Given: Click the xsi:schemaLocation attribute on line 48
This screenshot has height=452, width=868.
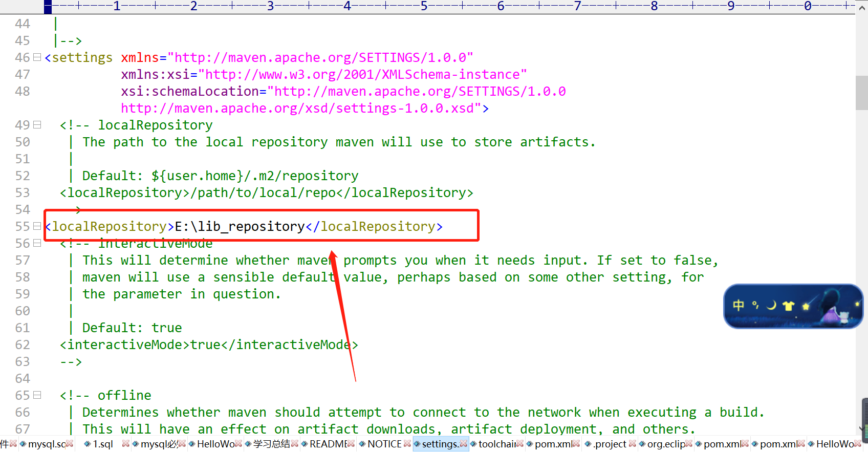Looking at the screenshot, I should coord(190,91).
